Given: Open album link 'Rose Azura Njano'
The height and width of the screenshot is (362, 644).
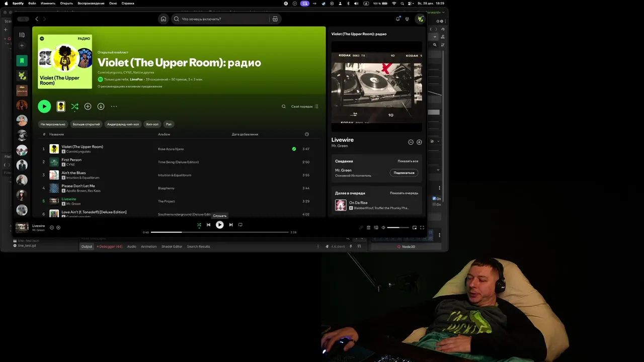Looking at the screenshot, I should 171,149.
